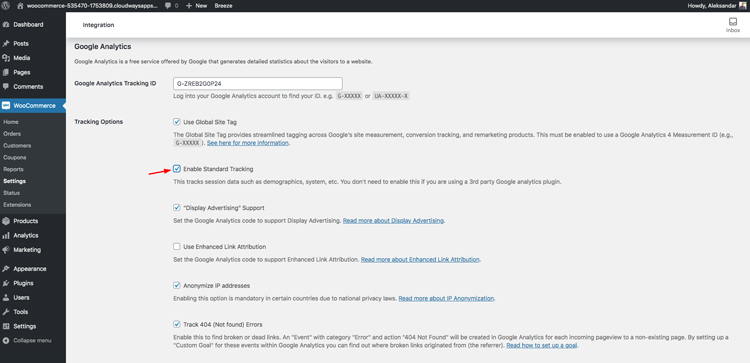
Task: Click 'Read more about IP Anonymization' link
Action: tap(446, 298)
